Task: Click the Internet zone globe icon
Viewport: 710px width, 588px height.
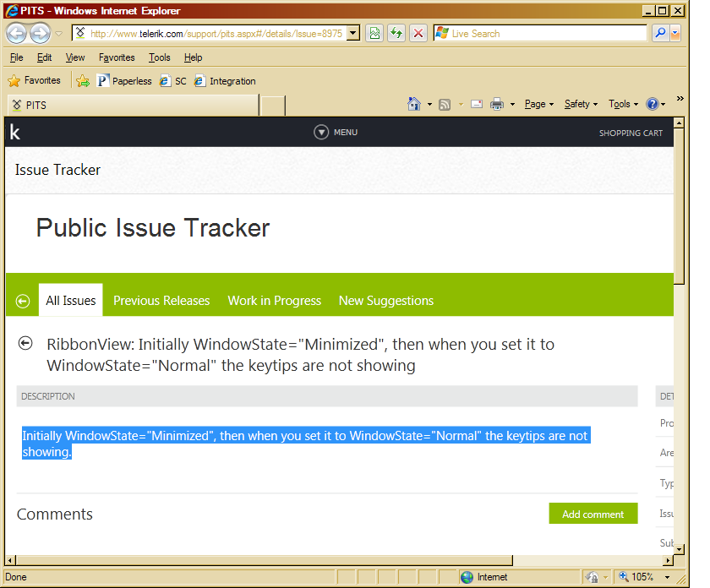Action: tap(467, 577)
